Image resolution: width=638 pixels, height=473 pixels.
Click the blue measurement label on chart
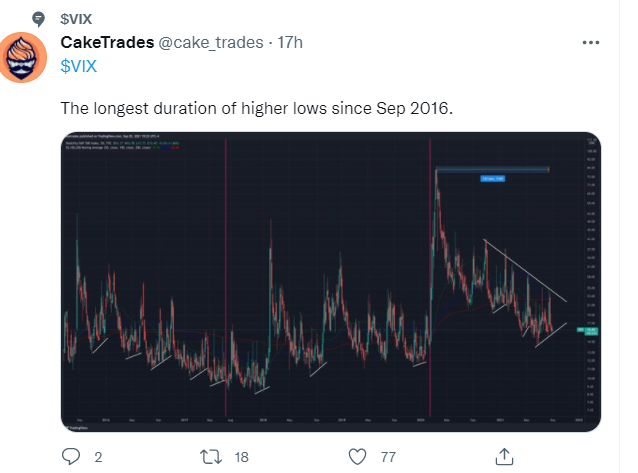pos(494,179)
